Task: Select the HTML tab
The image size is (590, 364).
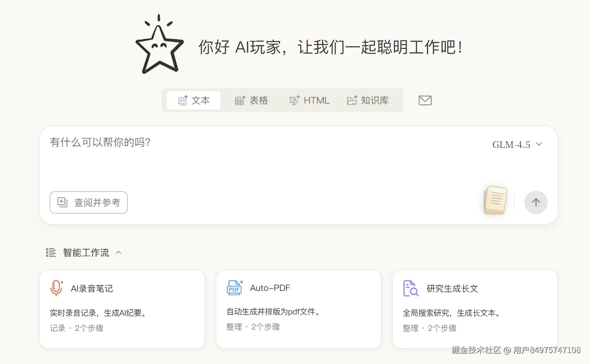Action: (309, 100)
